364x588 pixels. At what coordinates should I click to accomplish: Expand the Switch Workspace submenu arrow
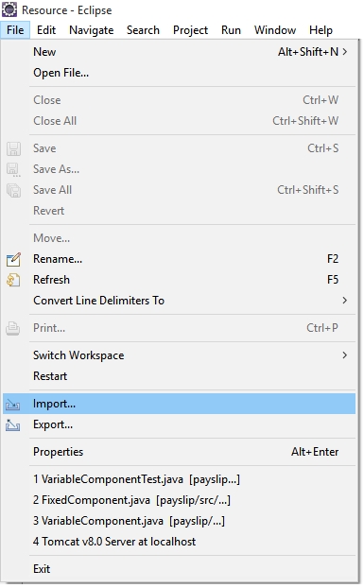[x=344, y=355]
